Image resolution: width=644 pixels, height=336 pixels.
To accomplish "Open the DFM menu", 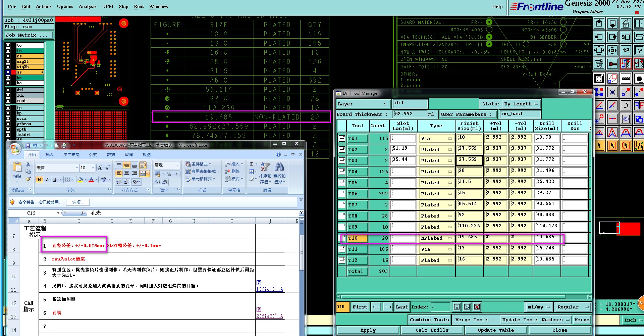I will point(107,6).
